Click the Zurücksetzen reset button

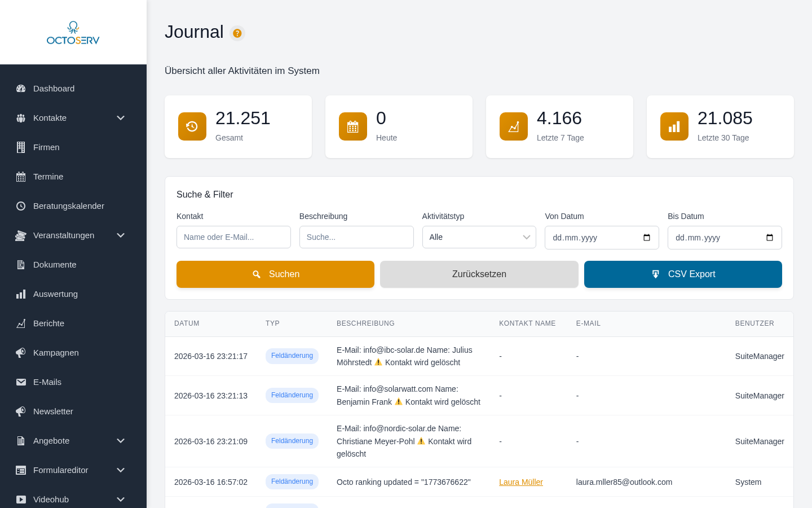tap(479, 274)
